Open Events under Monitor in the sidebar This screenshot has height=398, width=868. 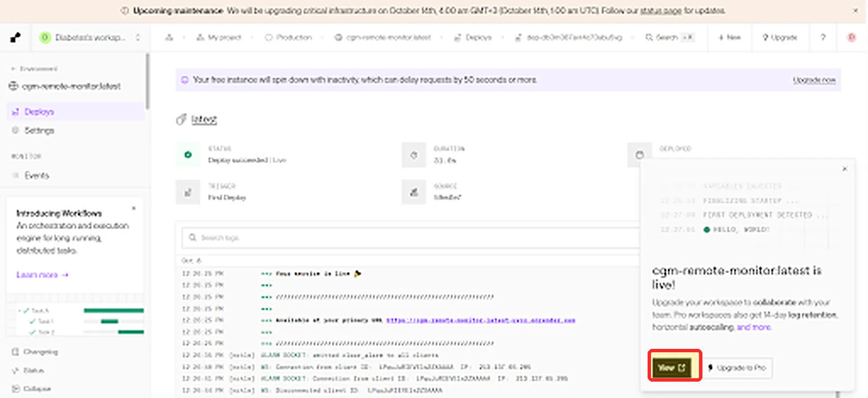(x=76, y=176)
